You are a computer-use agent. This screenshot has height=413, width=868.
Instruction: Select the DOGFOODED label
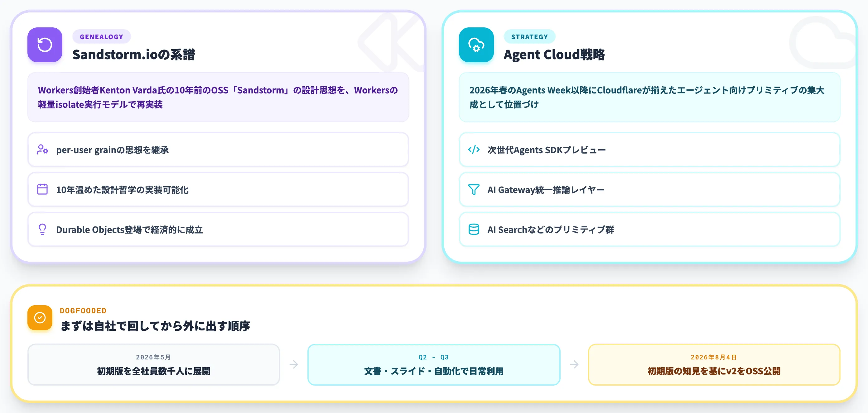pyautogui.click(x=83, y=310)
